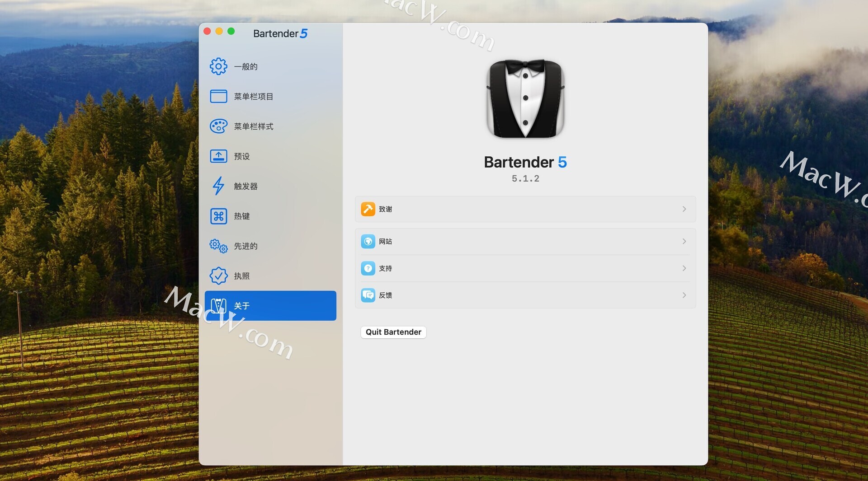Click the Quit Bartender button
The width and height of the screenshot is (868, 481).
pos(393,332)
